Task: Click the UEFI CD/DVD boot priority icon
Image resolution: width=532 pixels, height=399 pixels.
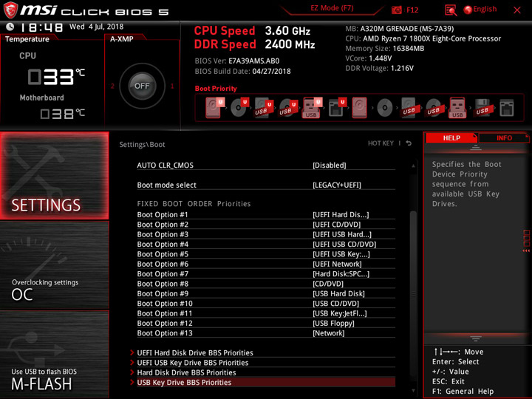Action: pos(239,108)
